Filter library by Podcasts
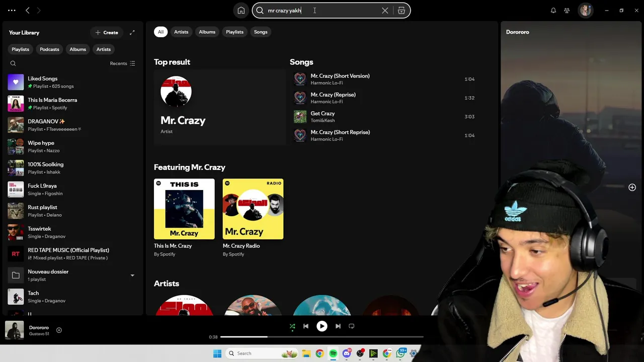Screen dimensions: 644x362 point(49,49)
